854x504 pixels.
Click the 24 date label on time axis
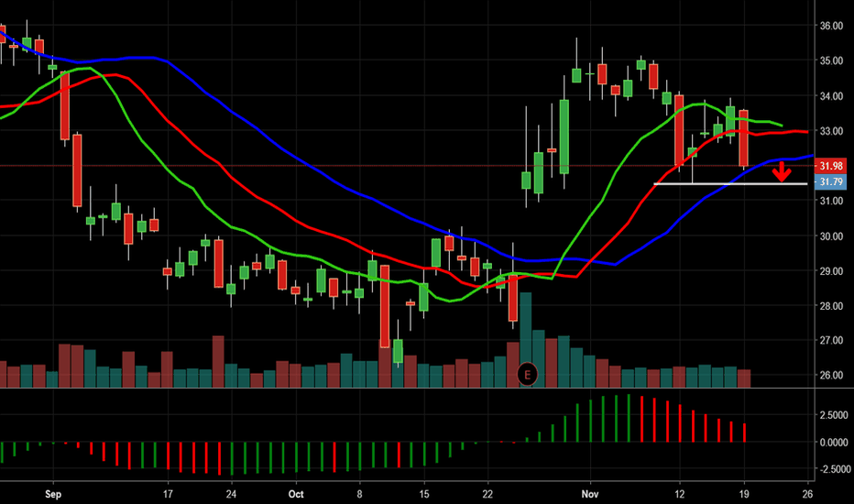[232, 494]
